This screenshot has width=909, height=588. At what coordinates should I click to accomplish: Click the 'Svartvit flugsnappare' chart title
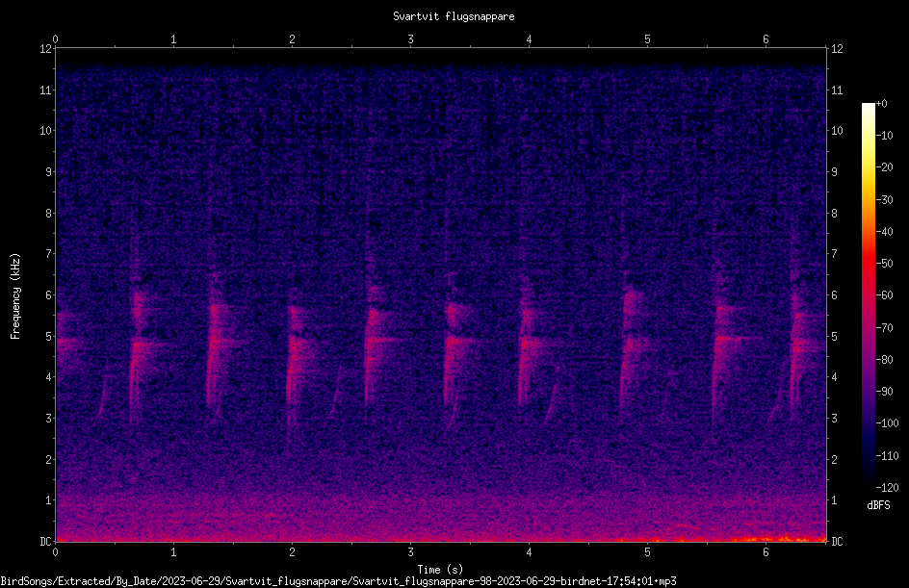pyautogui.click(x=454, y=16)
